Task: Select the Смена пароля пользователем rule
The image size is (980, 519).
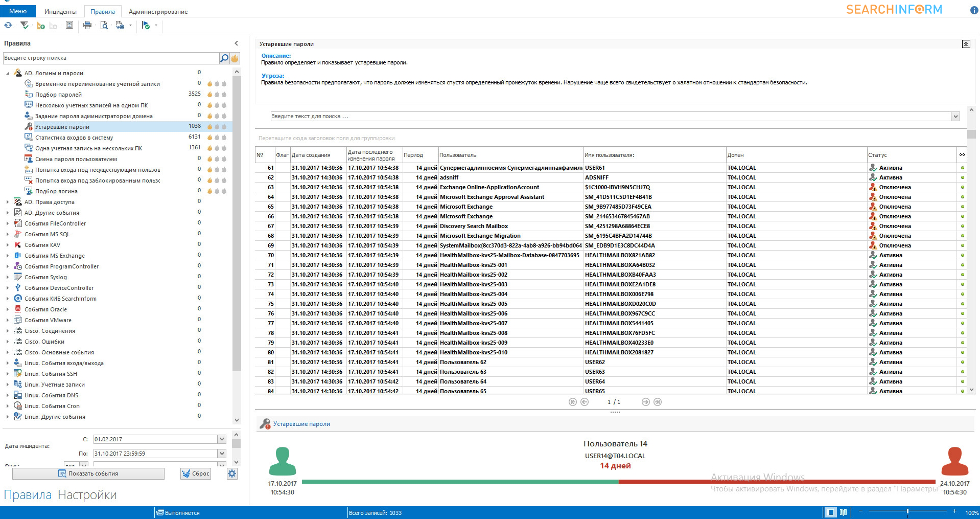Action: click(x=76, y=159)
